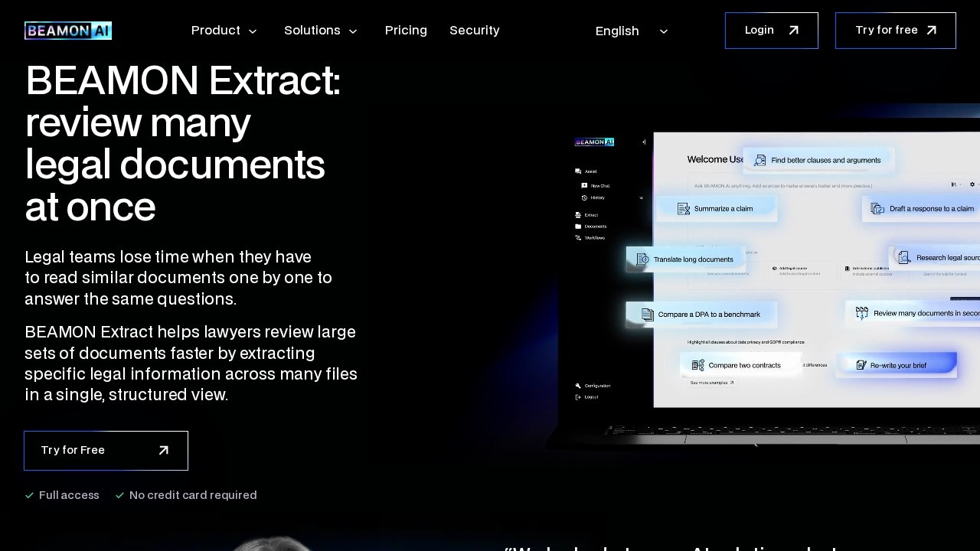Click the BEAMON AI logo in the navbar
This screenshot has height=551, width=980.
68,31
